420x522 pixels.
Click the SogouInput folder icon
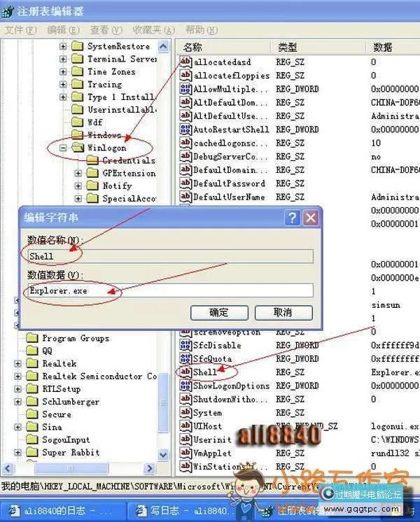pos(32,439)
